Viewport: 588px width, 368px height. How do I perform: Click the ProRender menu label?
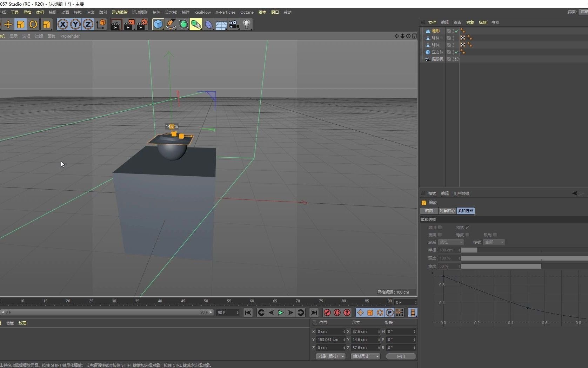[70, 36]
